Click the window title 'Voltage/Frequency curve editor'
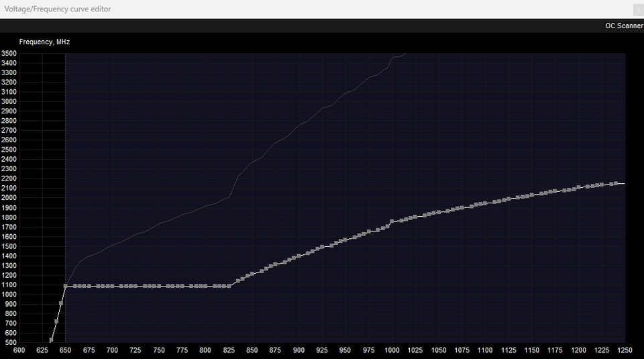The height and width of the screenshot is (359, 644). coord(58,9)
